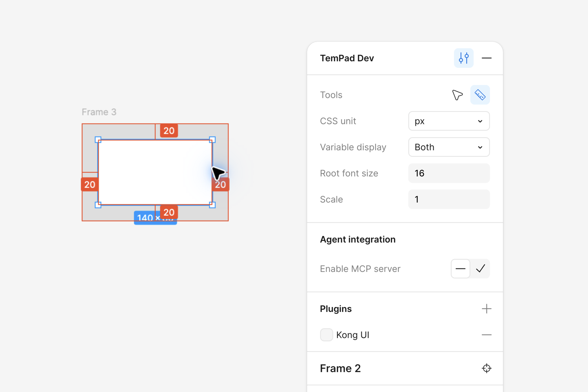Add a new plugin with the plus icon
Screen dimensions: 588x392
point(486,309)
